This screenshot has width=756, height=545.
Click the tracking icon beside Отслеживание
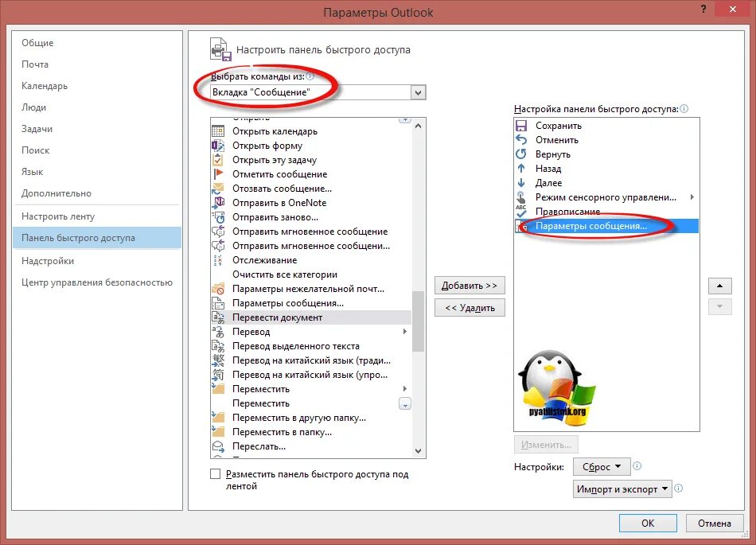click(218, 260)
